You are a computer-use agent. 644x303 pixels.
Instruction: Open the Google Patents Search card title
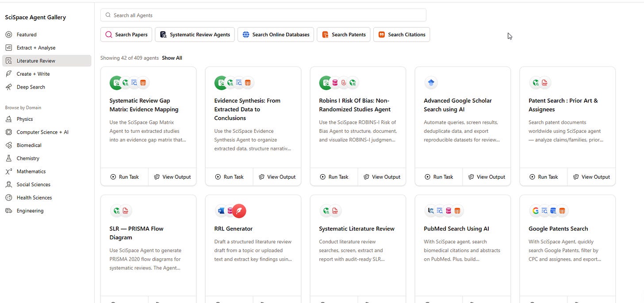tap(558, 229)
